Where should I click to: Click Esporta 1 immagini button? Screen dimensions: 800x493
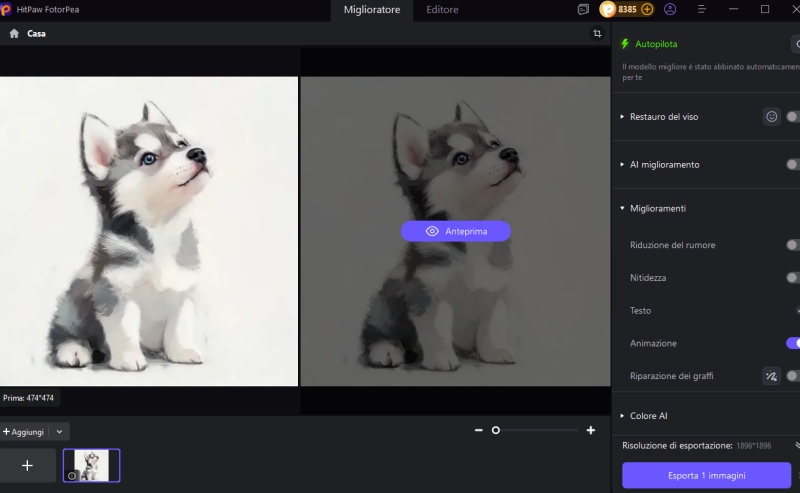tap(707, 476)
